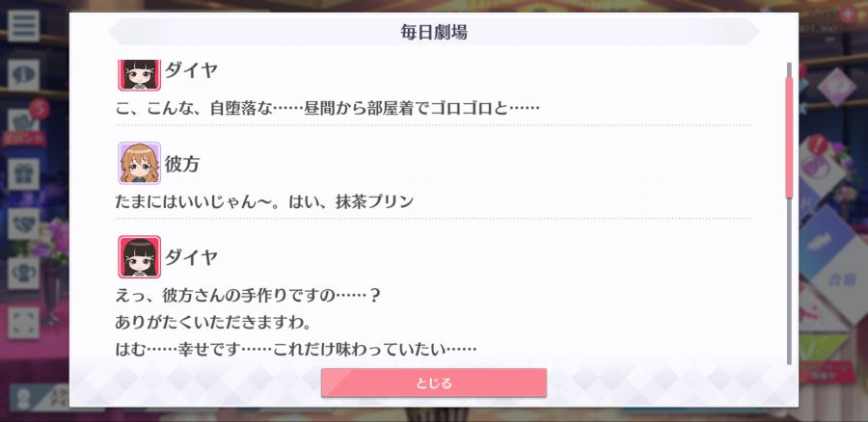Close the dialog with とじる button
The height and width of the screenshot is (422, 868).
pyautogui.click(x=433, y=382)
